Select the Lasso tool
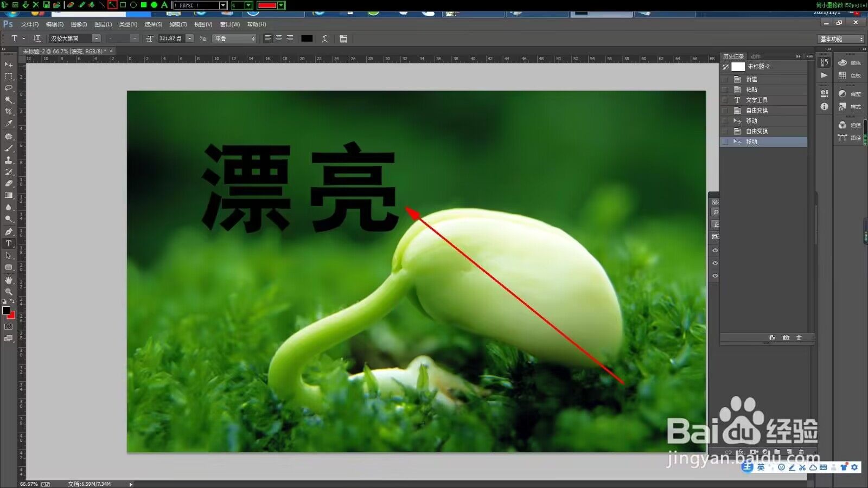The width and height of the screenshot is (868, 488). click(9, 88)
